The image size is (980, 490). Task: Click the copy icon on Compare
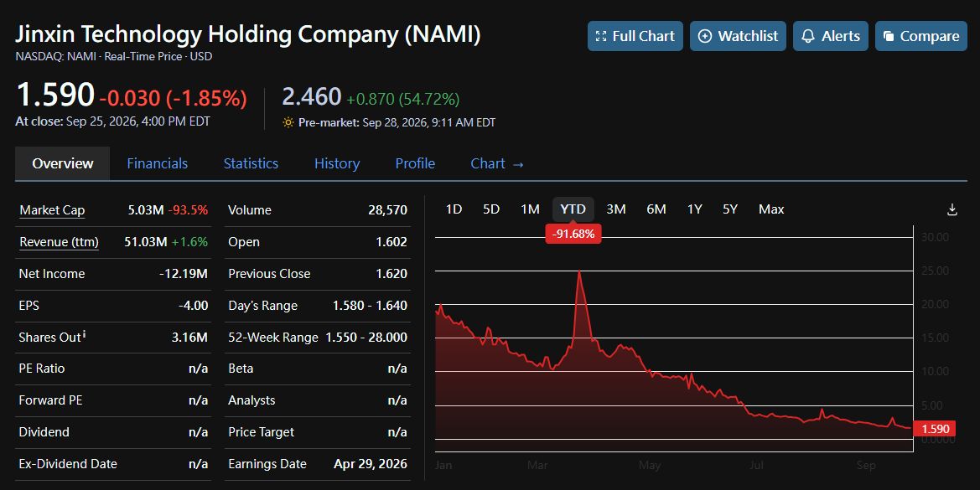click(888, 36)
